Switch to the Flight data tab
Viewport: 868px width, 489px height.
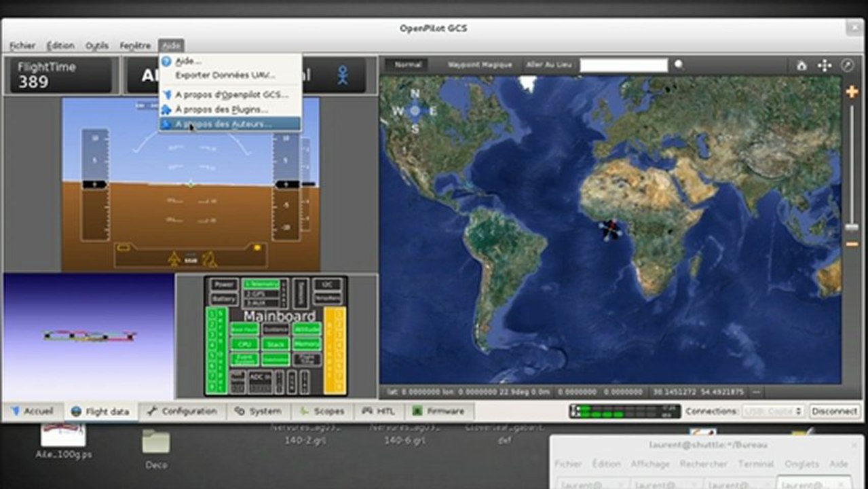pos(100,411)
